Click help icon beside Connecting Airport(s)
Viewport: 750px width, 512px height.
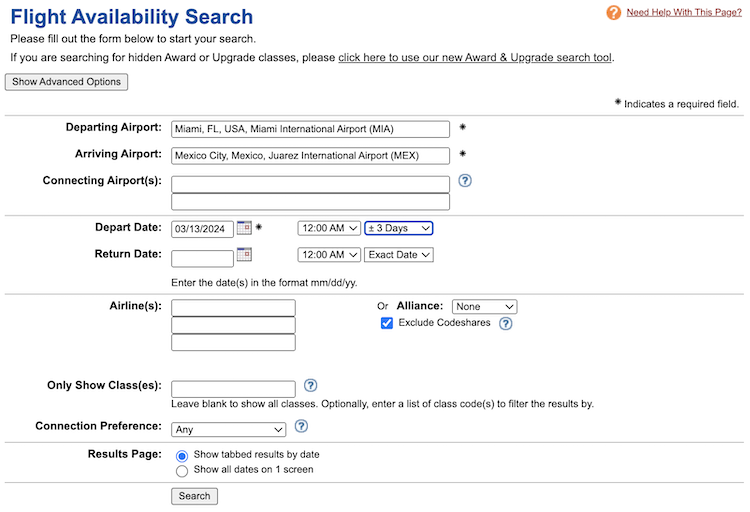pos(465,181)
